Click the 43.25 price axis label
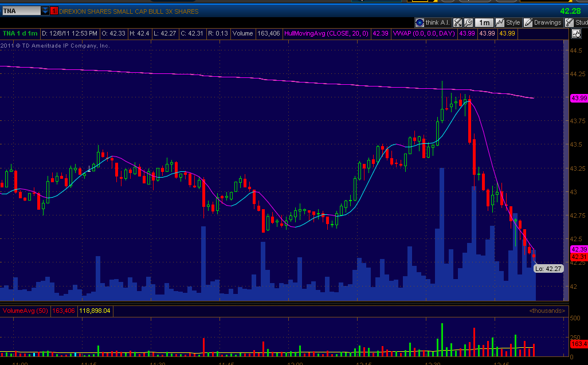The height and width of the screenshot is (365, 588). (x=577, y=168)
